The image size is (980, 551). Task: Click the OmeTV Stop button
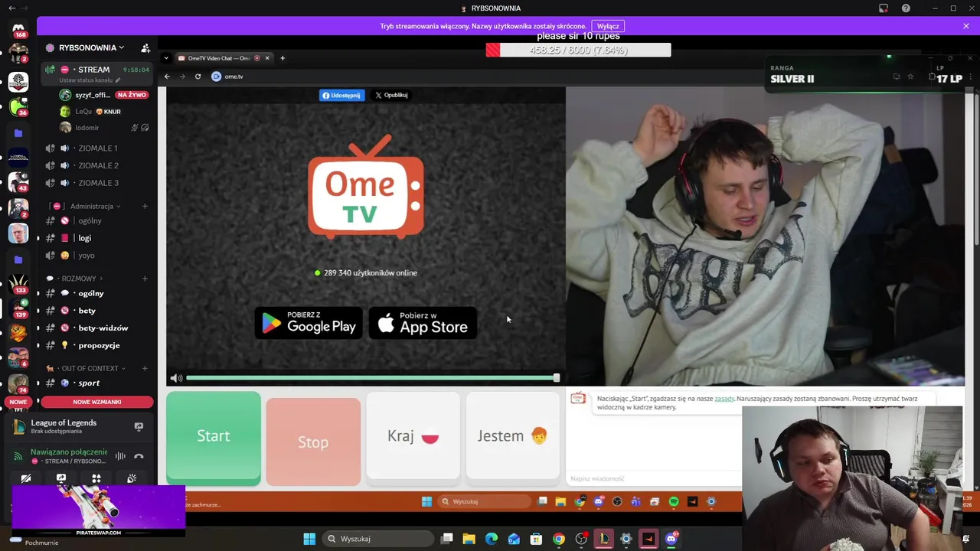tap(313, 441)
